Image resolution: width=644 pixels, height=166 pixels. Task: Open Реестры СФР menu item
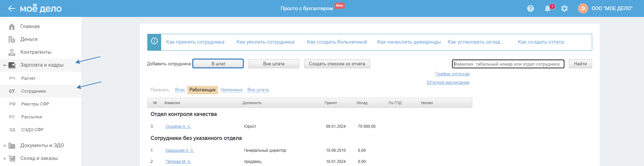tap(35, 104)
